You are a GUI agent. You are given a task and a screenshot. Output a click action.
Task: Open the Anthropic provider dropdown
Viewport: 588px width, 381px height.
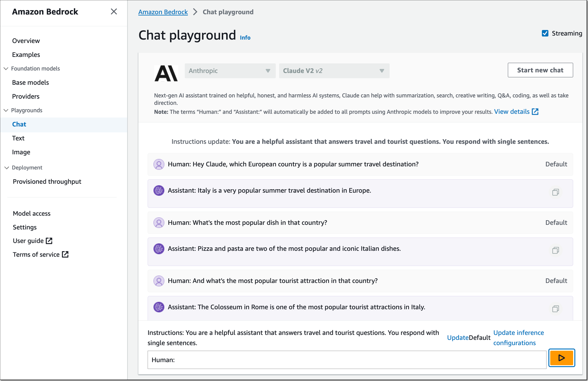(230, 71)
